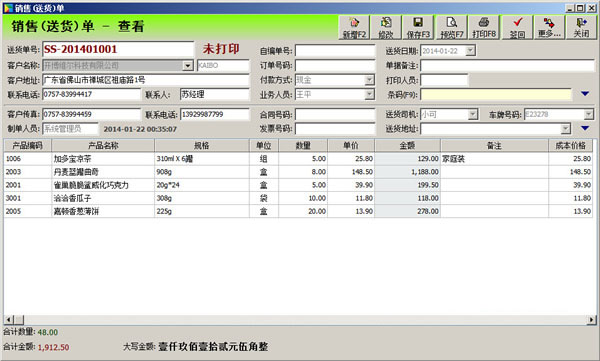The image size is (600, 361).
Task: Open 预览F7 print preview
Action: coord(452,27)
